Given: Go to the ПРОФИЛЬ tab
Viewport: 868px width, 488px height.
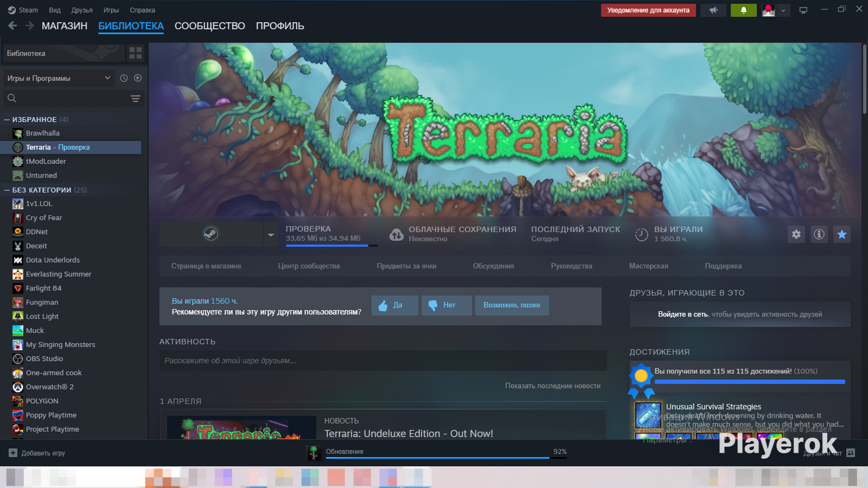Looking at the screenshot, I should (x=280, y=26).
